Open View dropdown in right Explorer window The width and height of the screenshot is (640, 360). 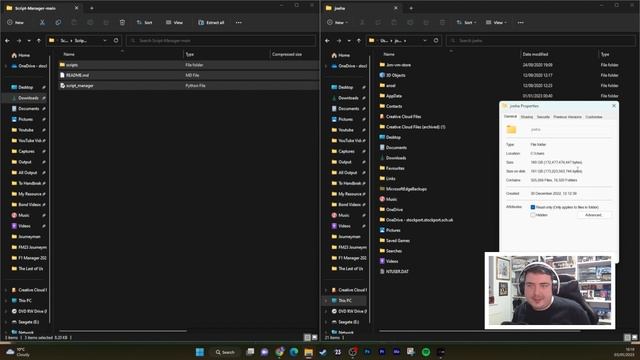496,22
